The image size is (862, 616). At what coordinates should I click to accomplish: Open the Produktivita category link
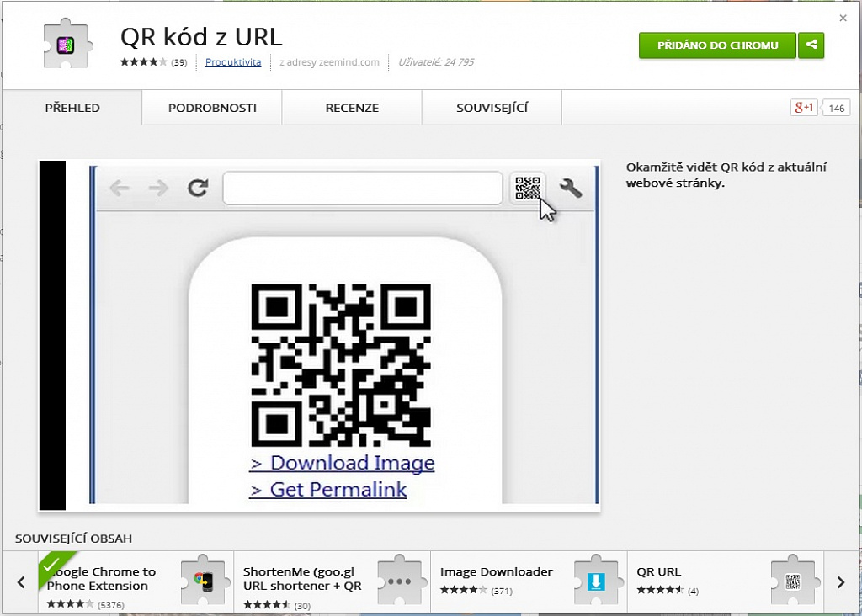[x=233, y=62]
